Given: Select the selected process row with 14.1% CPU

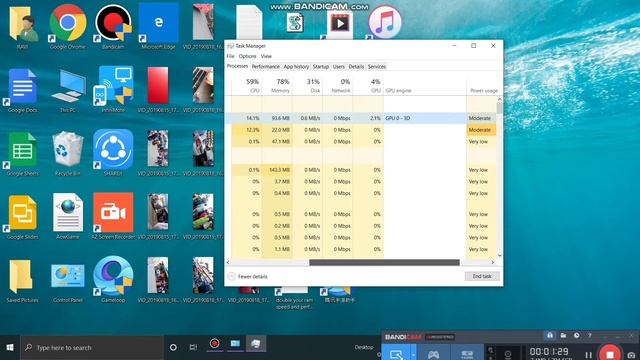Looking at the screenshot, I should coord(361,118).
